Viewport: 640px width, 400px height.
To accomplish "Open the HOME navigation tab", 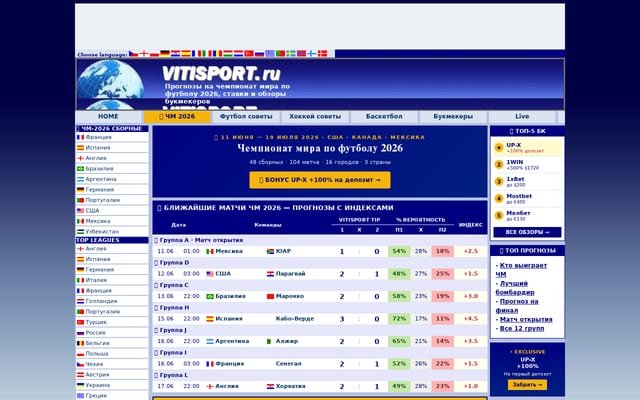I will (108, 116).
